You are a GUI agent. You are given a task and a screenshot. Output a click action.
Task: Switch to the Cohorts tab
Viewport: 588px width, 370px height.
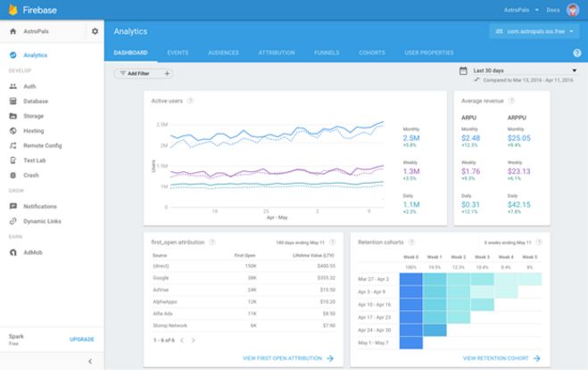tap(371, 53)
